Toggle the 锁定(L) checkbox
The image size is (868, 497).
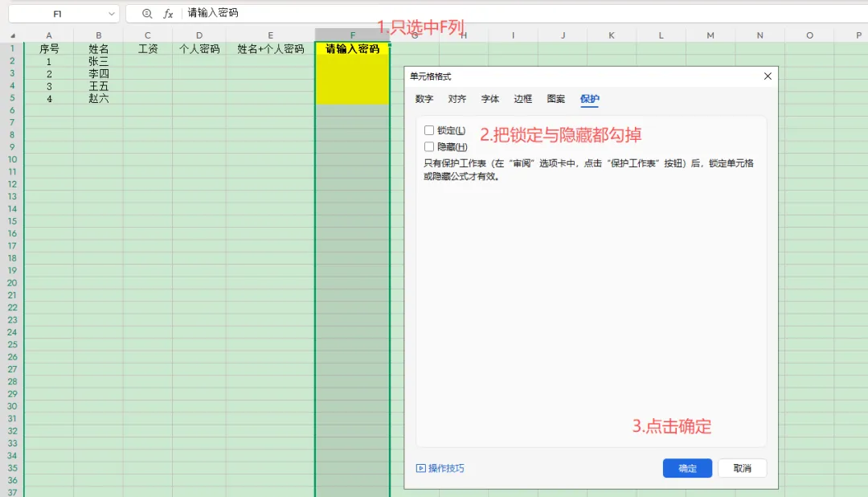[x=429, y=130]
